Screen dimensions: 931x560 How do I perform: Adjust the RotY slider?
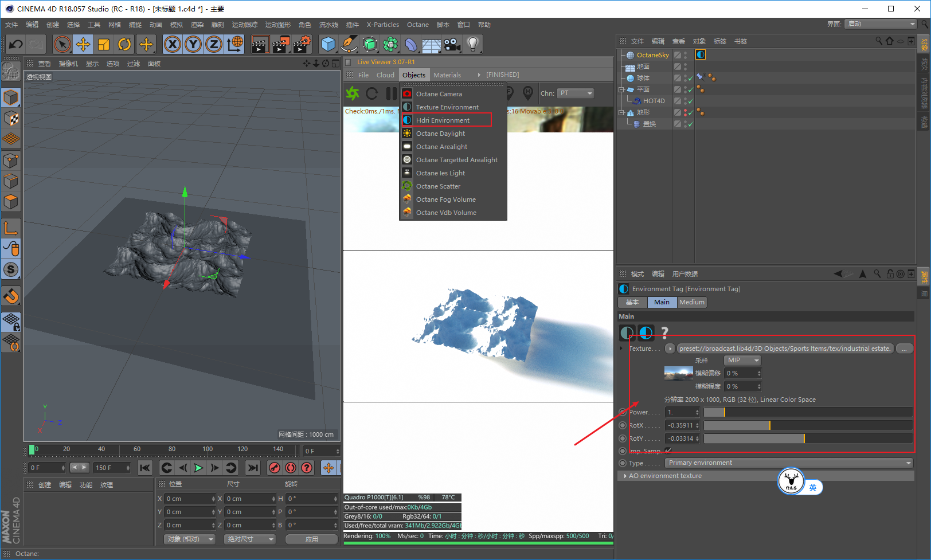(808, 438)
